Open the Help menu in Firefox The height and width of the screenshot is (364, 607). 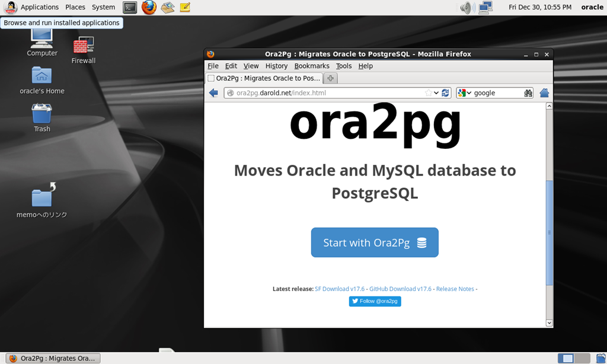(x=365, y=66)
